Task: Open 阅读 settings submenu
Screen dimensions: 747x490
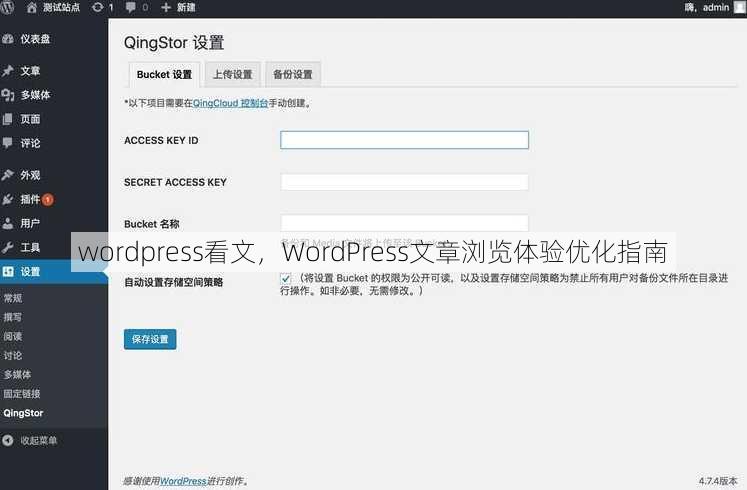Action: point(13,336)
